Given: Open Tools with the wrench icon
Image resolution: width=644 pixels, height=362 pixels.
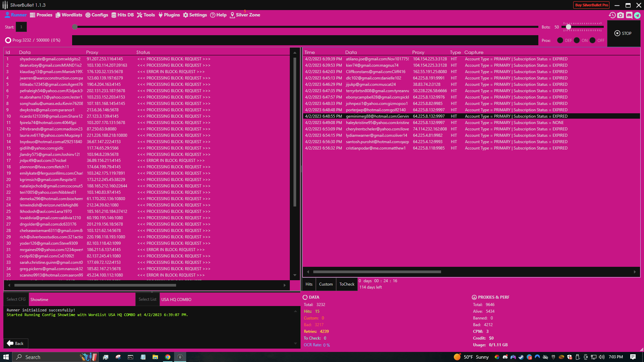Looking at the screenshot, I should point(146,15).
